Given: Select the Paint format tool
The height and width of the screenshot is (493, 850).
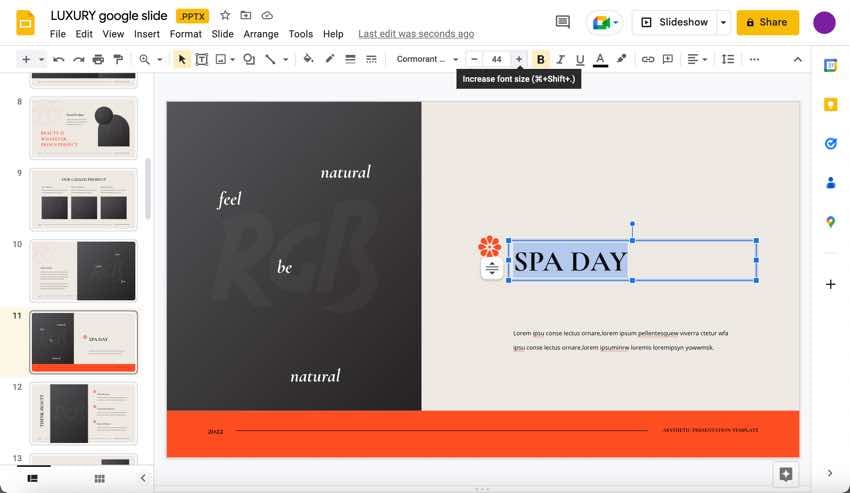Looking at the screenshot, I should click(x=118, y=60).
